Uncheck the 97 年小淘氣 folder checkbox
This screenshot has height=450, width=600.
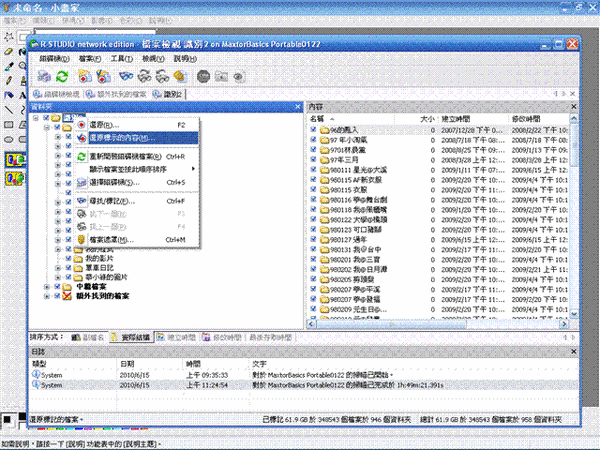click(313, 140)
